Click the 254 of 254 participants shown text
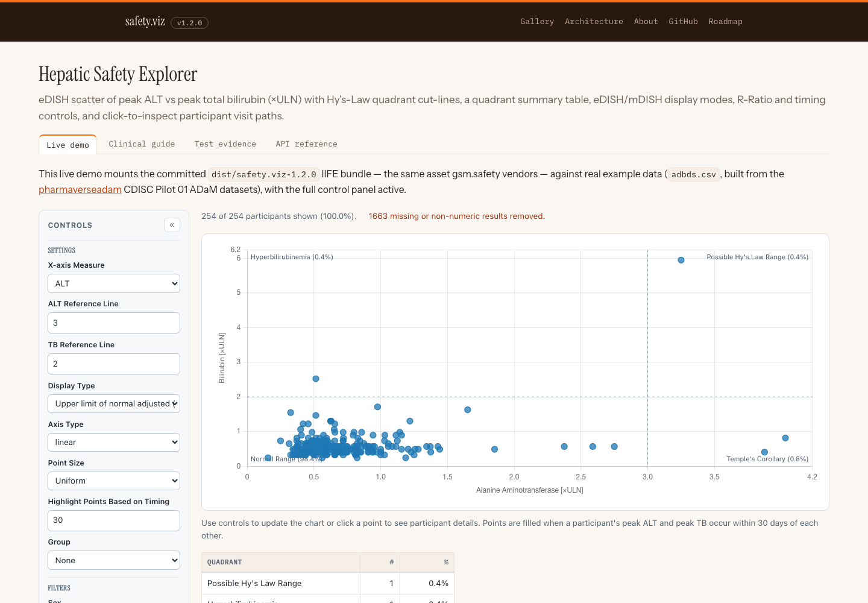Image resolution: width=868 pixels, height=603 pixels. point(278,216)
